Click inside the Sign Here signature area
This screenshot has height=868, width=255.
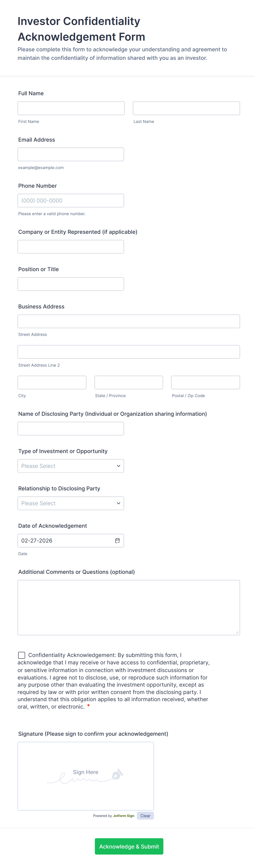tap(86, 776)
